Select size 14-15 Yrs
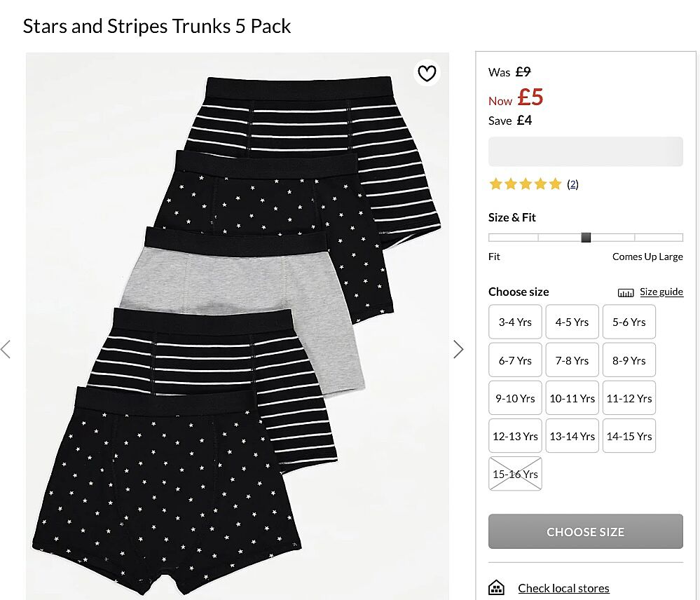 coord(629,436)
